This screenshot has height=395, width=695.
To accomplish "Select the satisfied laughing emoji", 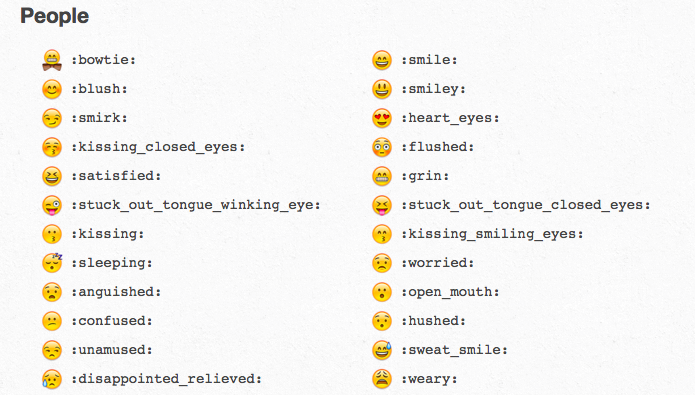I will [52, 176].
